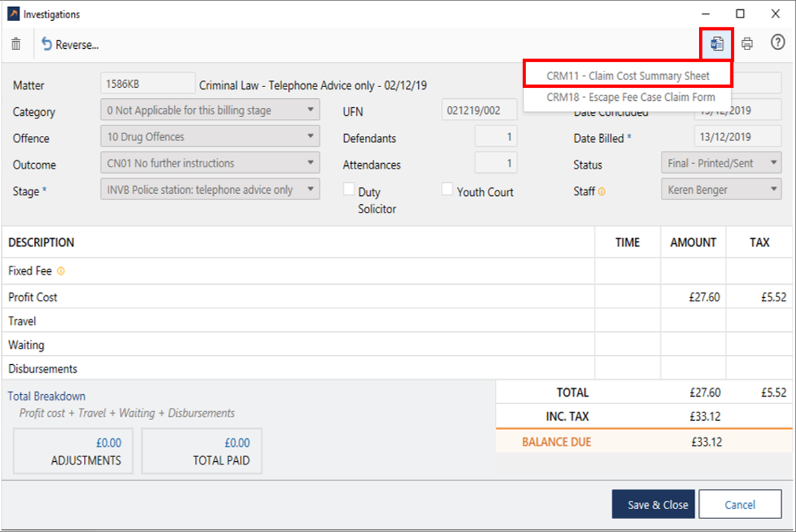Click the Reverse undo arrow icon
This screenshot has height=532, width=796.
pyautogui.click(x=47, y=44)
